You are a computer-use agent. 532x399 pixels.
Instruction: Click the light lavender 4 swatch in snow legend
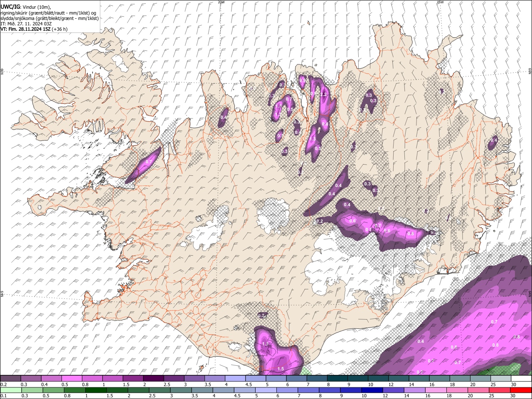point(235,379)
